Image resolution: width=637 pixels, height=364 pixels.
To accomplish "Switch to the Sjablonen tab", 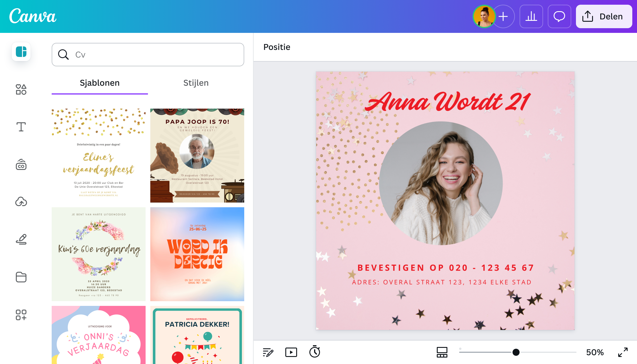I will tap(100, 83).
